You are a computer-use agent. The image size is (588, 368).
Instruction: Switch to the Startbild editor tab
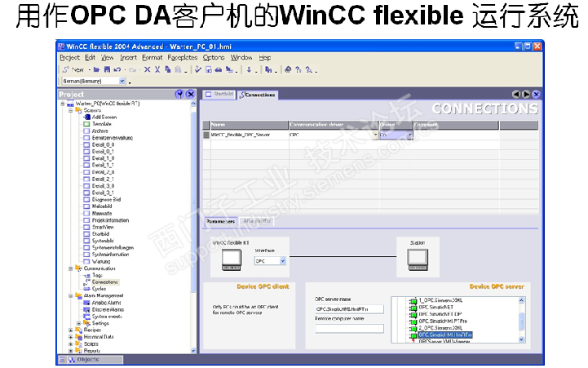tap(219, 95)
